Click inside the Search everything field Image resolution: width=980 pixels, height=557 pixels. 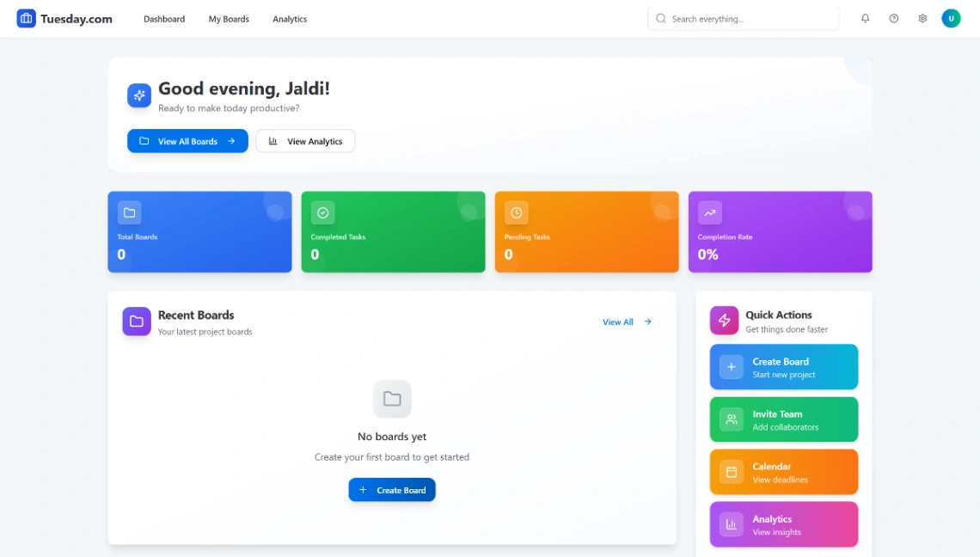(x=743, y=18)
